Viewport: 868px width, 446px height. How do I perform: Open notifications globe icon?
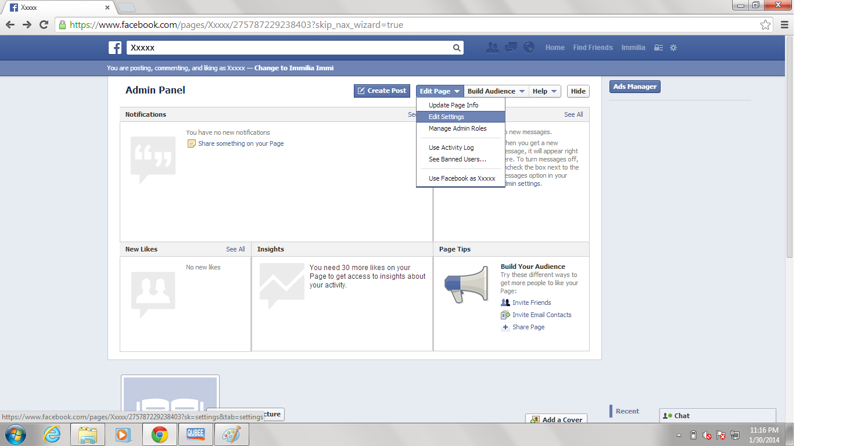pyautogui.click(x=529, y=48)
